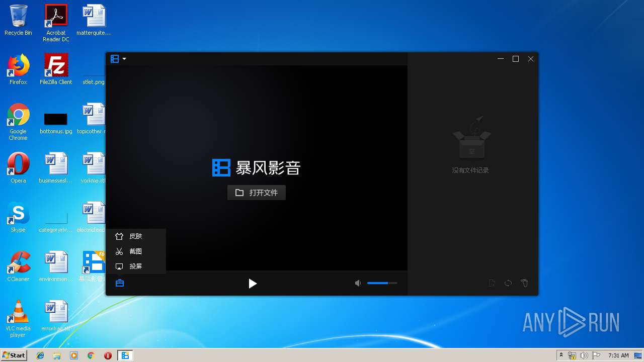Click the blue toolbox icon in player bar
644x362 pixels.
(x=120, y=283)
